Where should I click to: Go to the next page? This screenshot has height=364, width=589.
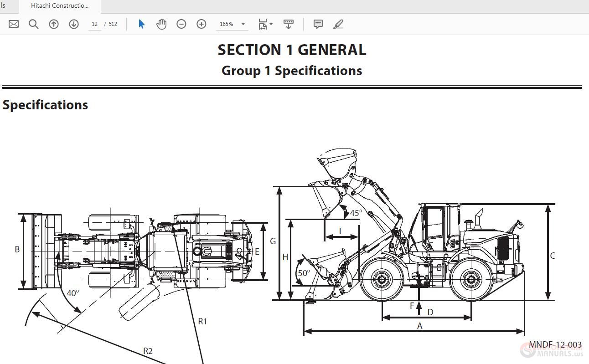point(73,24)
